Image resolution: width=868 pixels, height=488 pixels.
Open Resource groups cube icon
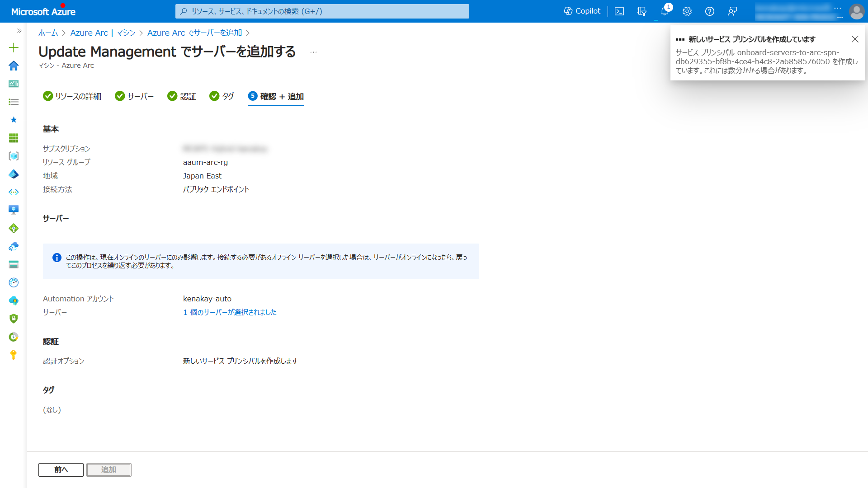[x=14, y=156]
